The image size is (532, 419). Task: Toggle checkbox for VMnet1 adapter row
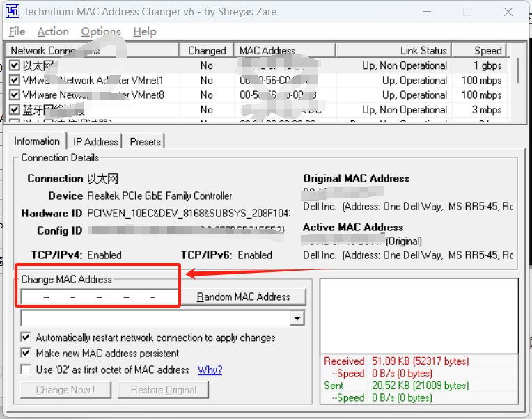[x=14, y=80]
